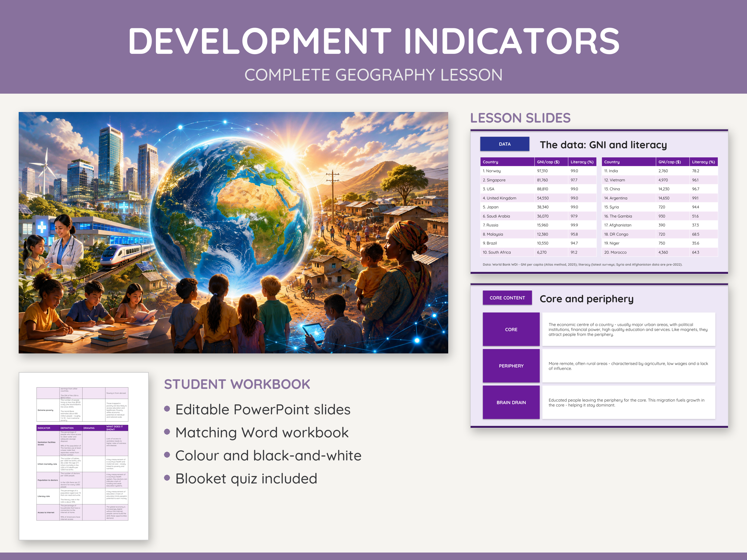
Task: Open the student workbook page thumbnail
Action: coord(84,456)
